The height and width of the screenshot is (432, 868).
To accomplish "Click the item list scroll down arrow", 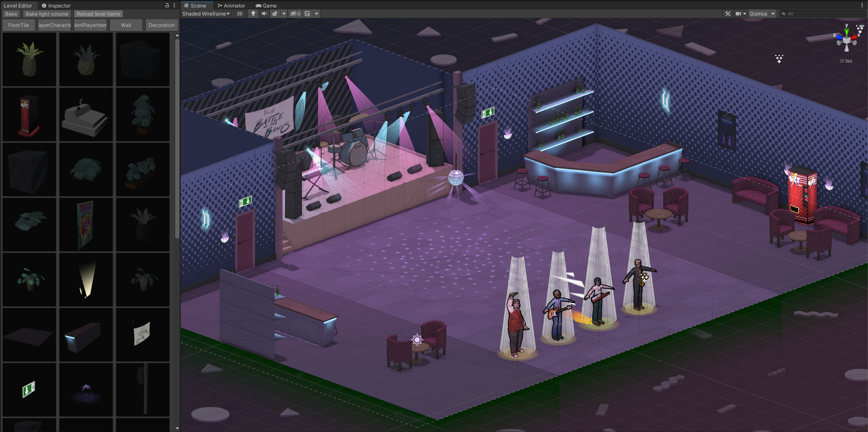I will coord(177,428).
